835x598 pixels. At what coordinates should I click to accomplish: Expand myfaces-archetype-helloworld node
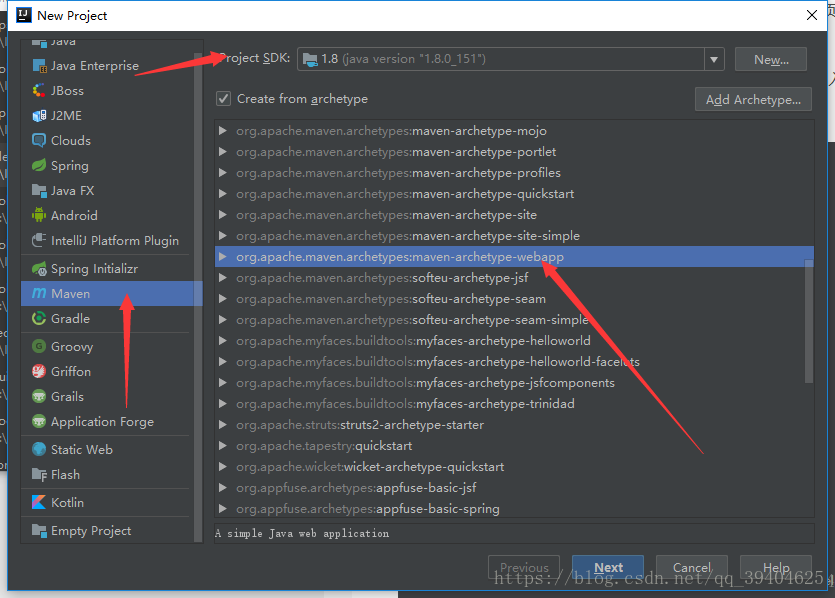tap(223, 341)
